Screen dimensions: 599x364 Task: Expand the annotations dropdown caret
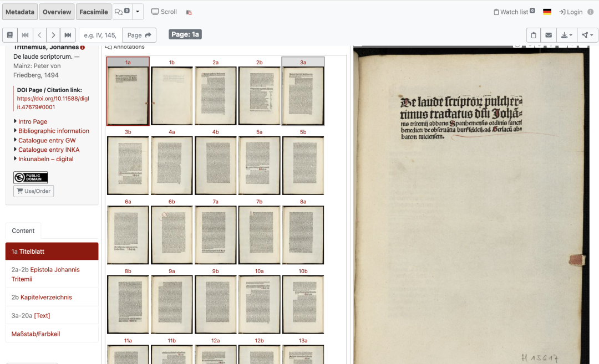(x=138, y=12)
